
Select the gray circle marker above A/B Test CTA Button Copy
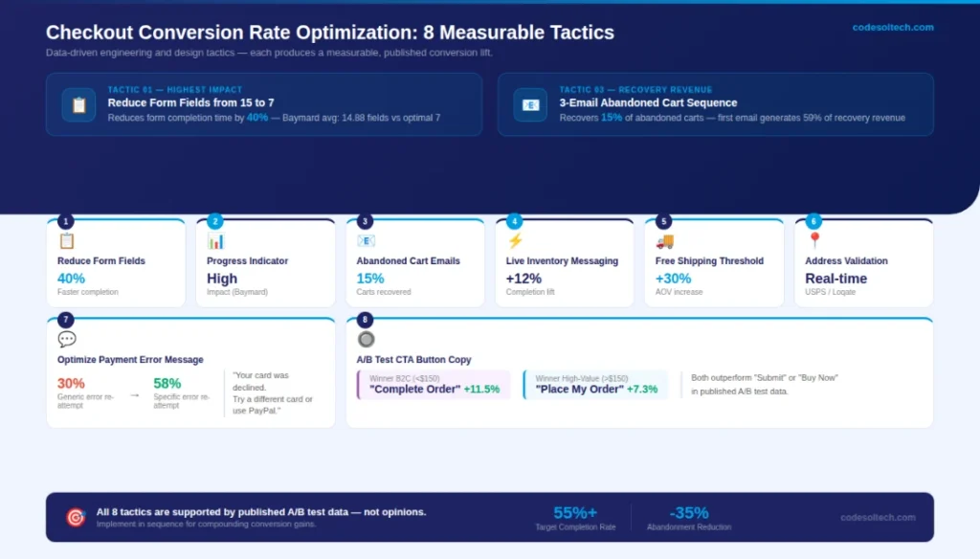tap(366, 339)
